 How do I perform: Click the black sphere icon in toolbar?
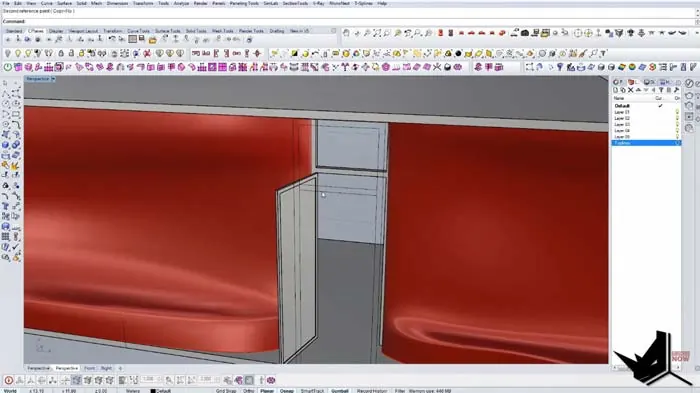(x=458, y=54)
